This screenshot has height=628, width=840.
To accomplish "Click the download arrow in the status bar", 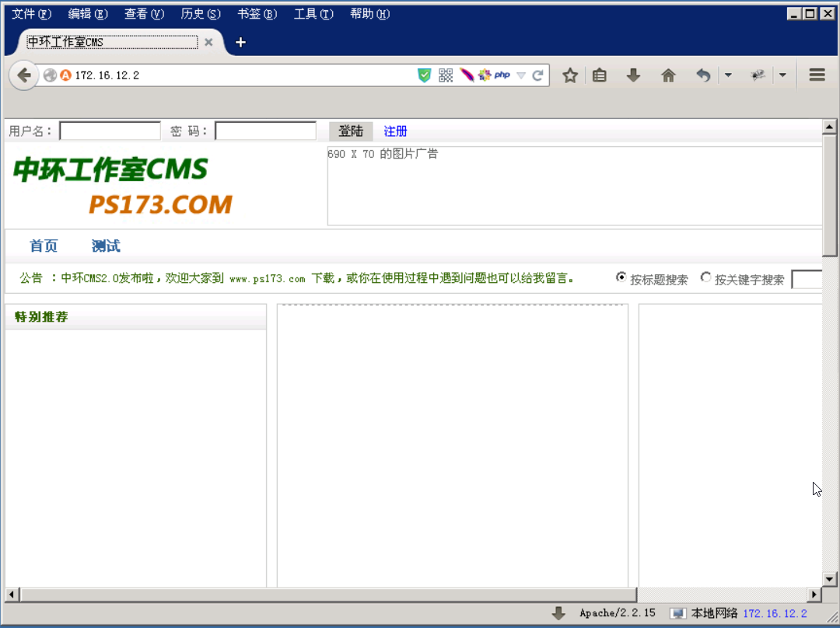I will [x=559, y=612].
